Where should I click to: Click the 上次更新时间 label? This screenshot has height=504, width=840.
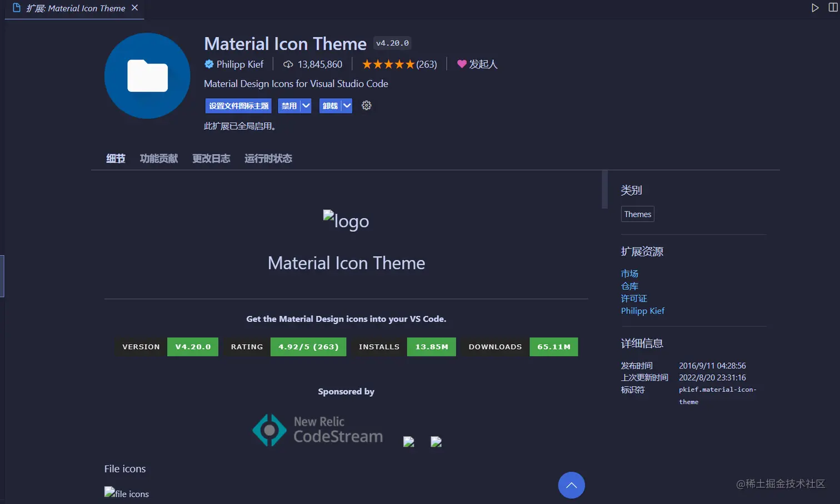(644, 377)
